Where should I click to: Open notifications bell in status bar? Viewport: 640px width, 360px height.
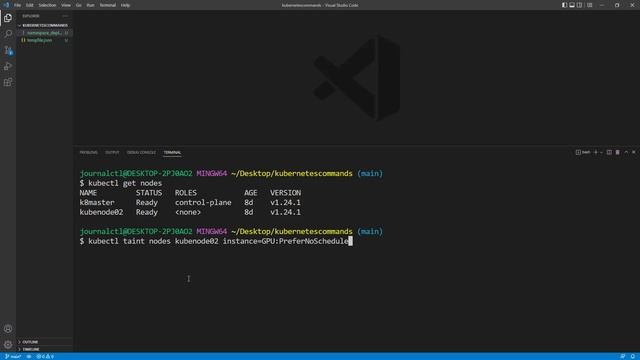[x=633, y=356]
